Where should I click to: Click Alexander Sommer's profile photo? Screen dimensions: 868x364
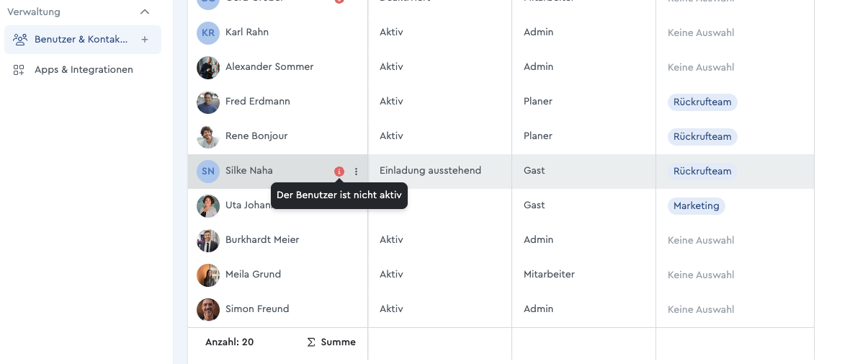[x=208, y=67]
